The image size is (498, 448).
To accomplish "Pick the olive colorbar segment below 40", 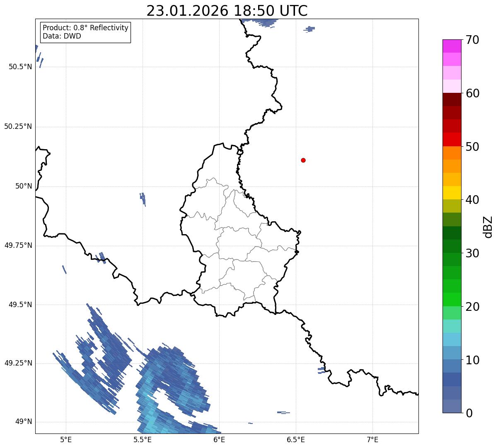I will [x=452, y=206].
